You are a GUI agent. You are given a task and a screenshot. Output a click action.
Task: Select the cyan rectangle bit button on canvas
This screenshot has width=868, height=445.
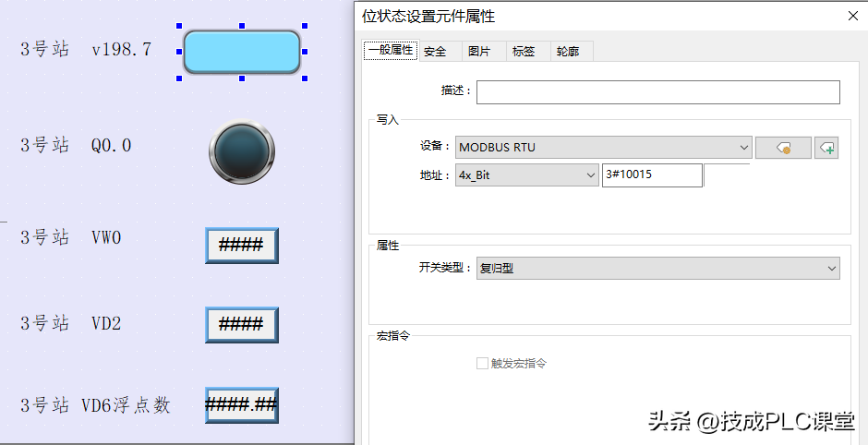pos(242,52)
